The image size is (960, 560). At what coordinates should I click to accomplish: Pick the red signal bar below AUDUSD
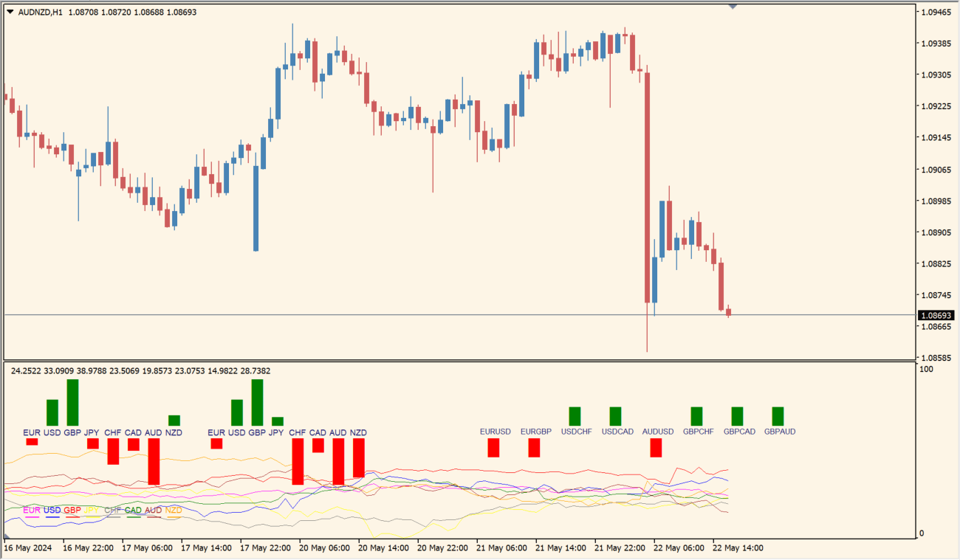(656, 448)
